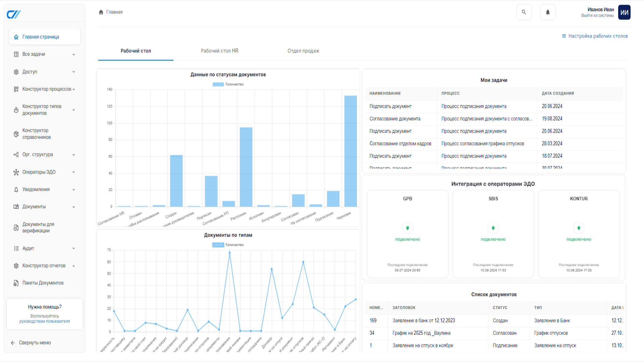Click the Конструктор справочников cube icon
The height and width of the screenshot is (362, 644).
coord(16,134)
